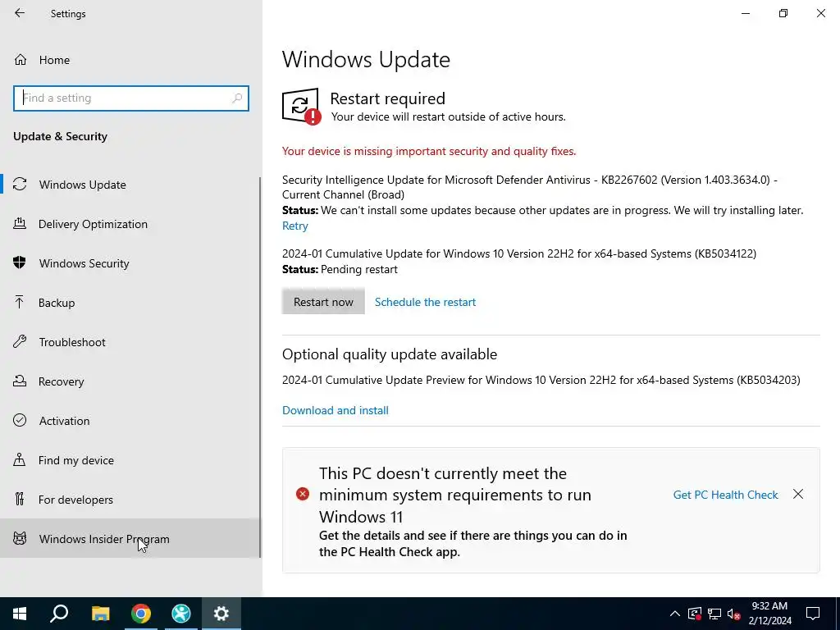The image size is (840, 630).
Task: Click the Find my device icon
Action: [20, 459]
